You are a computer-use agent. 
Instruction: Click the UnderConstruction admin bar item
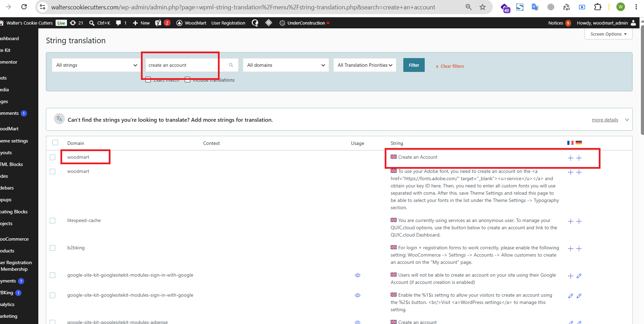pyautogui.click(x=304, y=23)
